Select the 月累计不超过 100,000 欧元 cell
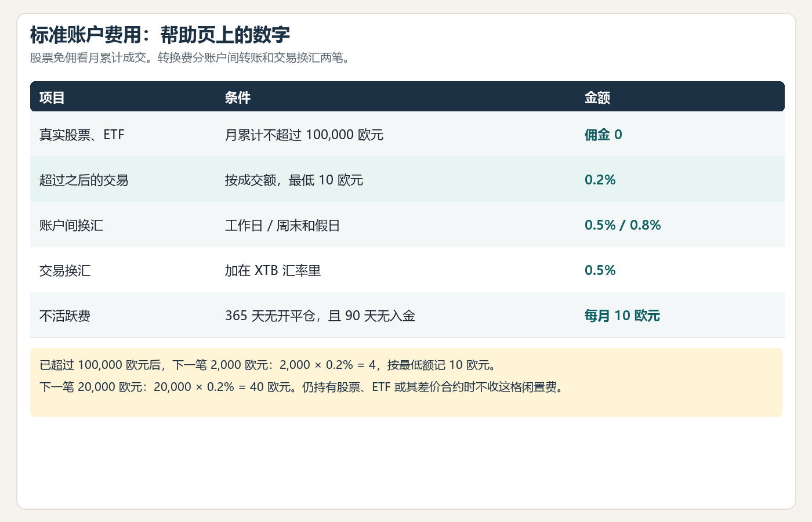 pyautogui.click(x=304, y=135)
